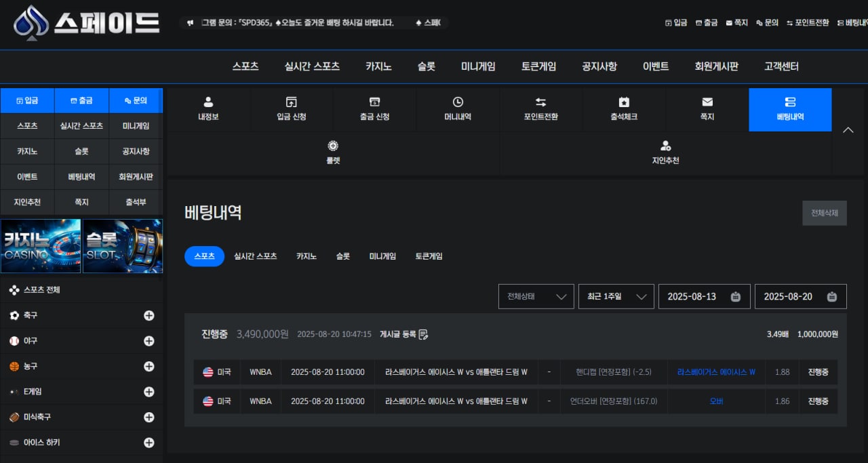Click the 쪽지 envelope icon in the panel
Viewport: 868px width, 463px height.
click(x=707, y=102)
